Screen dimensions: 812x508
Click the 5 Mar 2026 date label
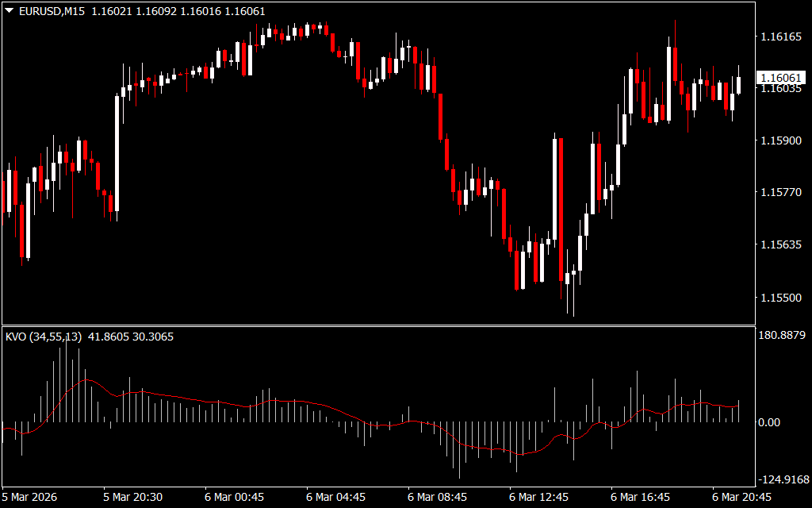32,497
